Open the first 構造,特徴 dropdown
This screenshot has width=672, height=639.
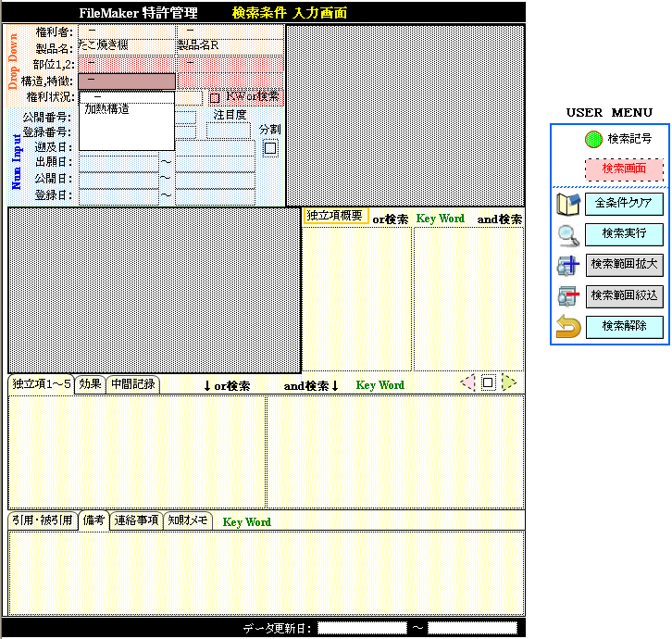(x=127, y=81)
